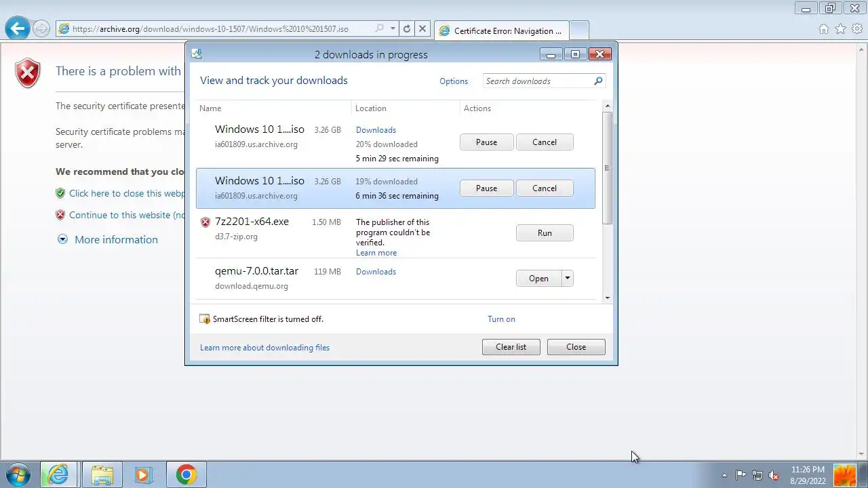Click Internet Explorer taskbar icon
The height and width of the screenshot is (488, 868).
pyautogui.click(x=58, y=474)
